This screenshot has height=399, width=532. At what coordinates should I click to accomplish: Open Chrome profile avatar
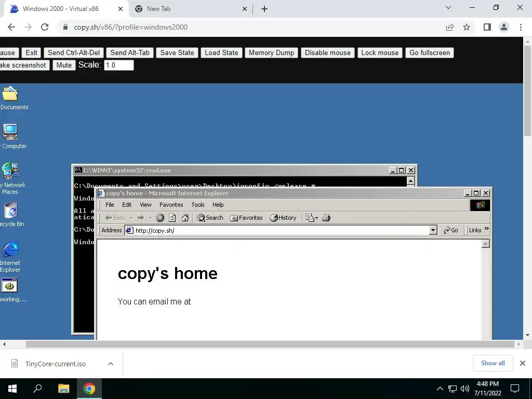click(504, 27)
